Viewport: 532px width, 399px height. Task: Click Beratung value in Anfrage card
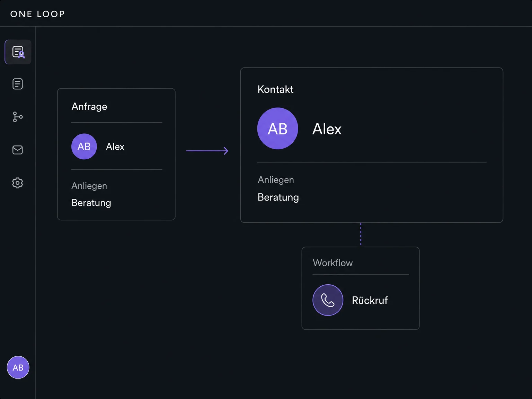(91, 203)
